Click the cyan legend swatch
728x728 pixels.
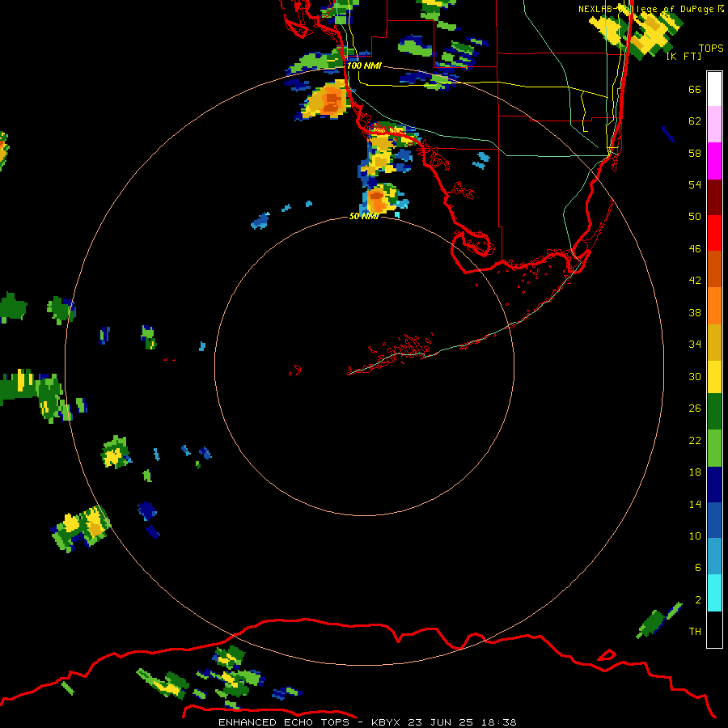(x=714, y=593)
